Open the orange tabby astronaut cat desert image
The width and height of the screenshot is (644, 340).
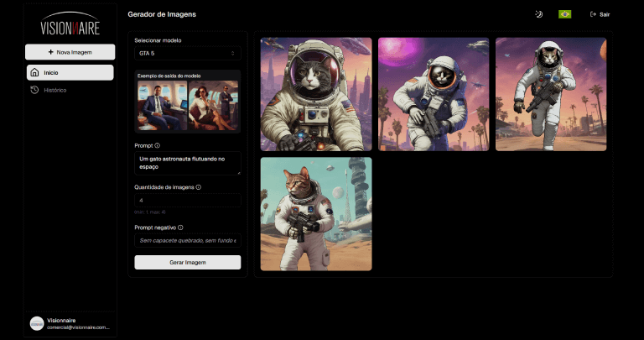tap(316, 214)
